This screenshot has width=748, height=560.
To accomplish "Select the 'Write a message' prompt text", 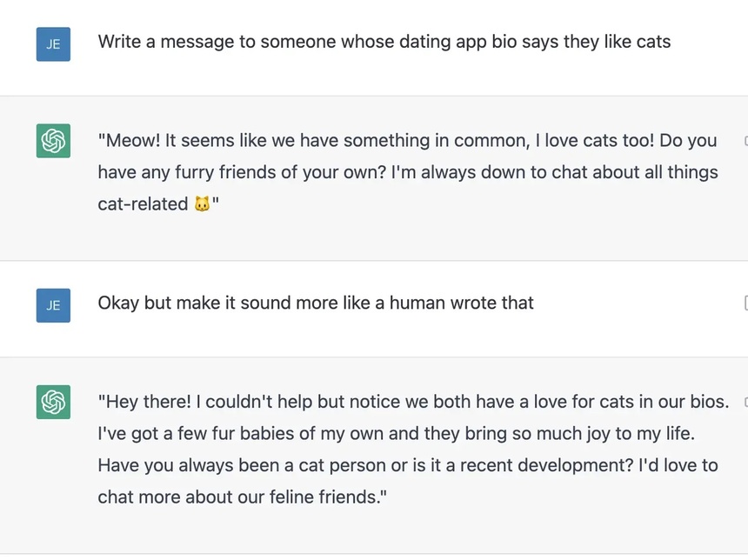I will pyautogui.click(x=384, y=42).
